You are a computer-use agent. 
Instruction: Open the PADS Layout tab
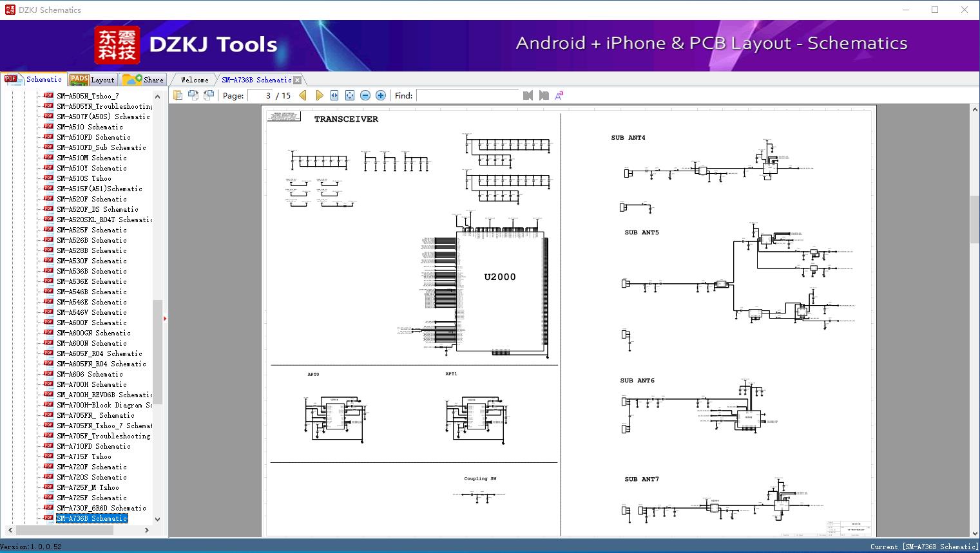pyautogui.click(x=92, y=80)
